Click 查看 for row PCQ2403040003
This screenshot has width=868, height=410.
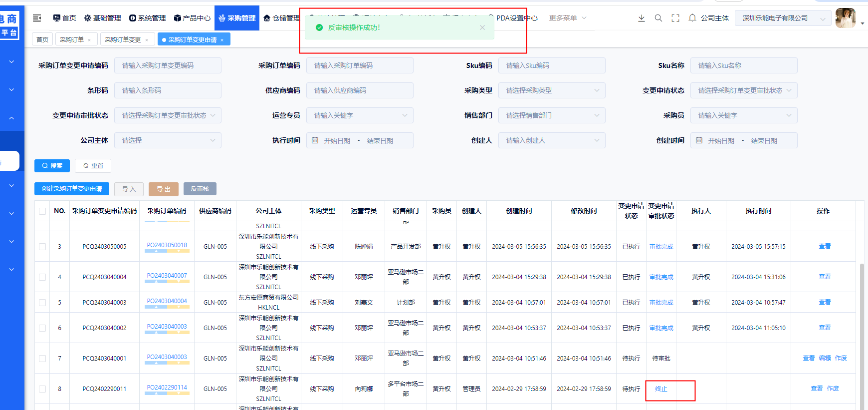825,302
